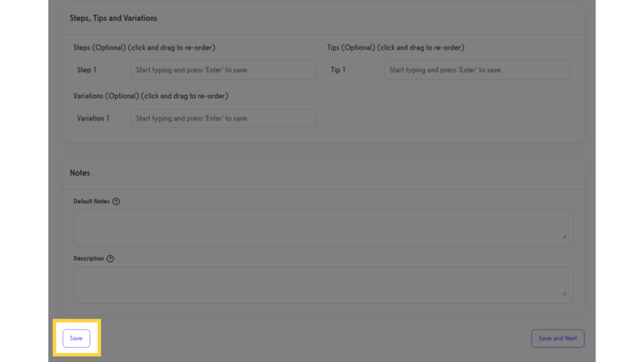The image size is (644, 362).
Task: Focus the Variation 1 input field
Action: (223, 118)
